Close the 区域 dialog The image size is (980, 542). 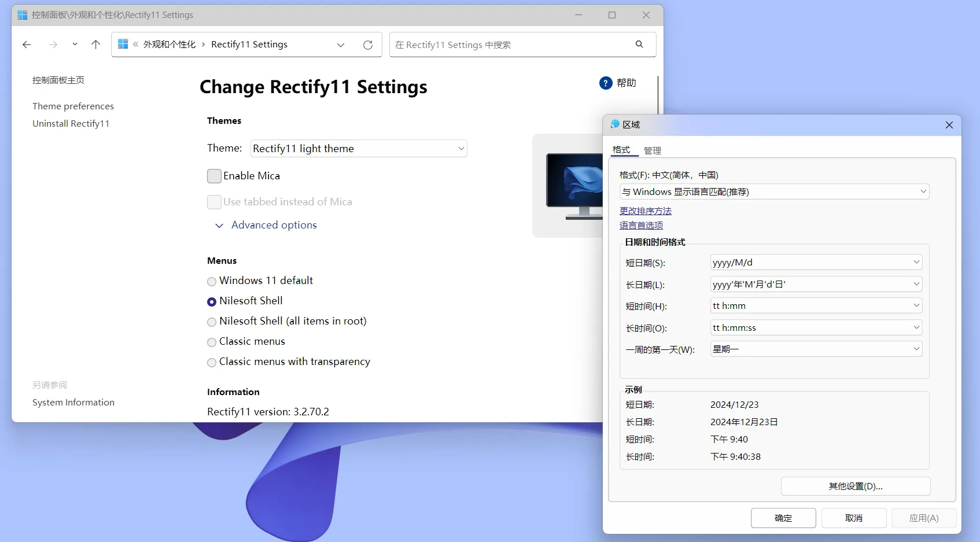(949, 125)
